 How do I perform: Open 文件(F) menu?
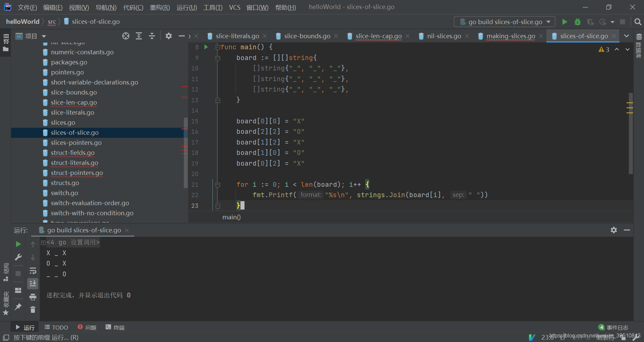27,7
